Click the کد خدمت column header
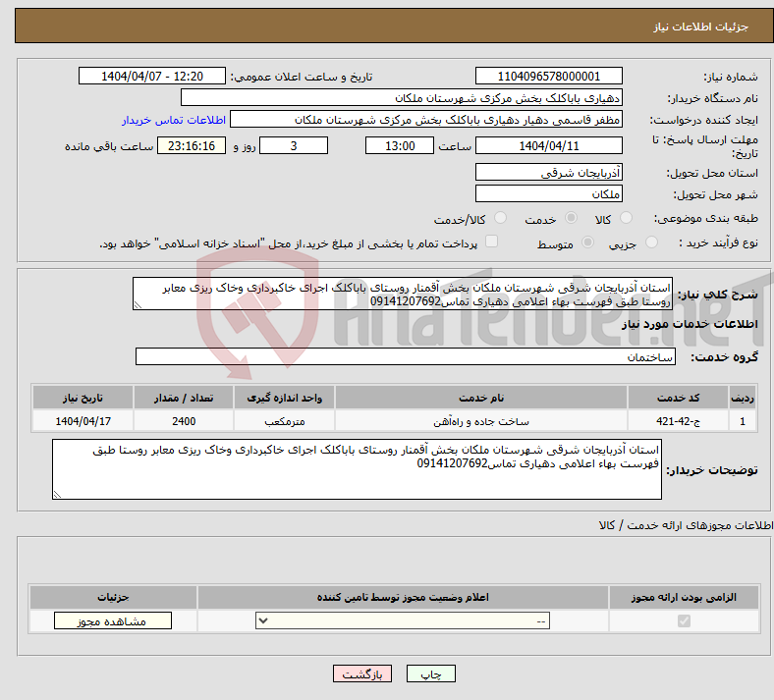 tap(679, 398)
